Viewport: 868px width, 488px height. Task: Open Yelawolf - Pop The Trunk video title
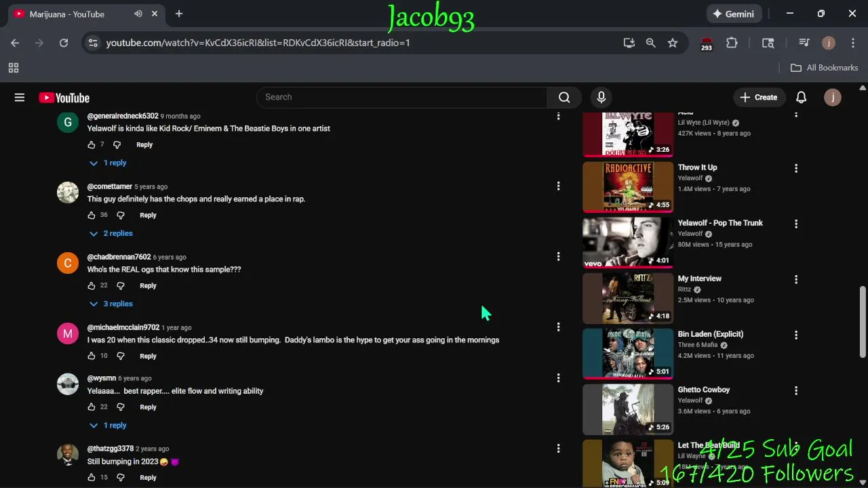point(720,223)
